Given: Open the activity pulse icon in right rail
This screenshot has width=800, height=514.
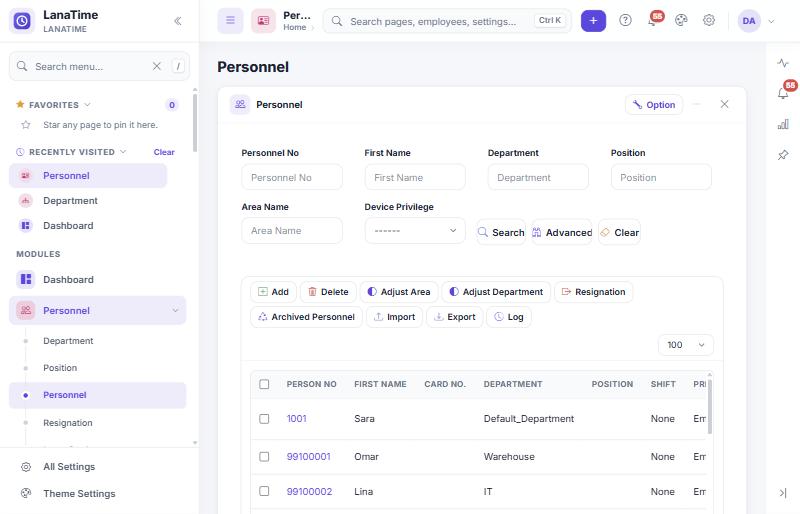Looking at the screenshot, I should [783, 63].
